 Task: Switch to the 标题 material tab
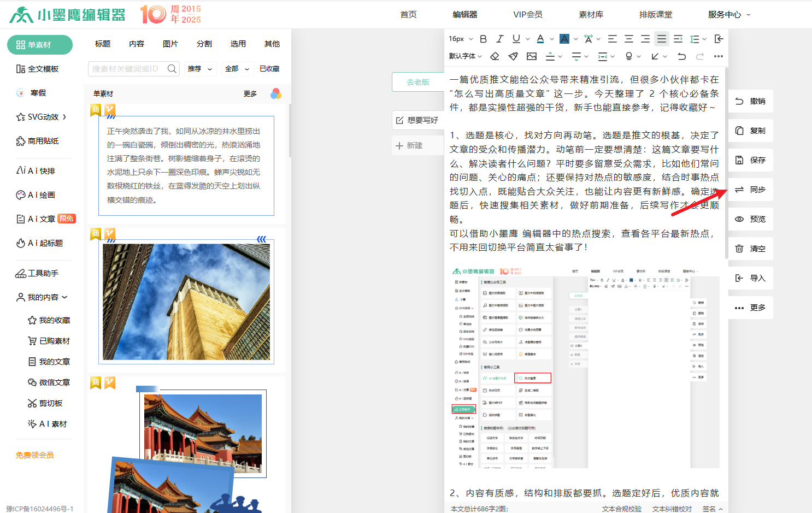pyautogui.click(x=103, y=44)
